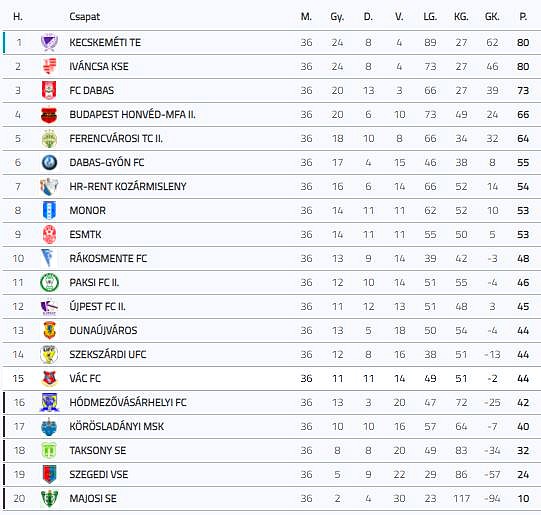541x515 pixels.
Task: Click the Dunaújváros orange crest
Action: pos(49,330)
